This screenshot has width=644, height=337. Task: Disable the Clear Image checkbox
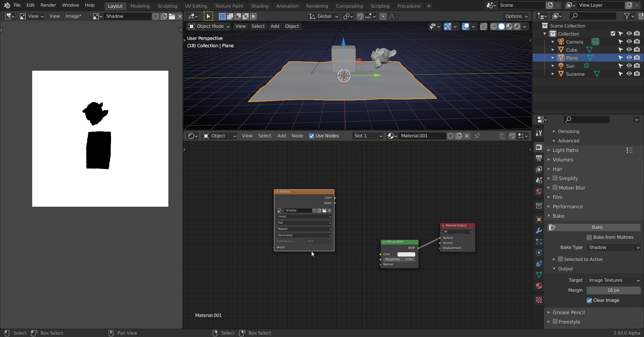point(589,300)
